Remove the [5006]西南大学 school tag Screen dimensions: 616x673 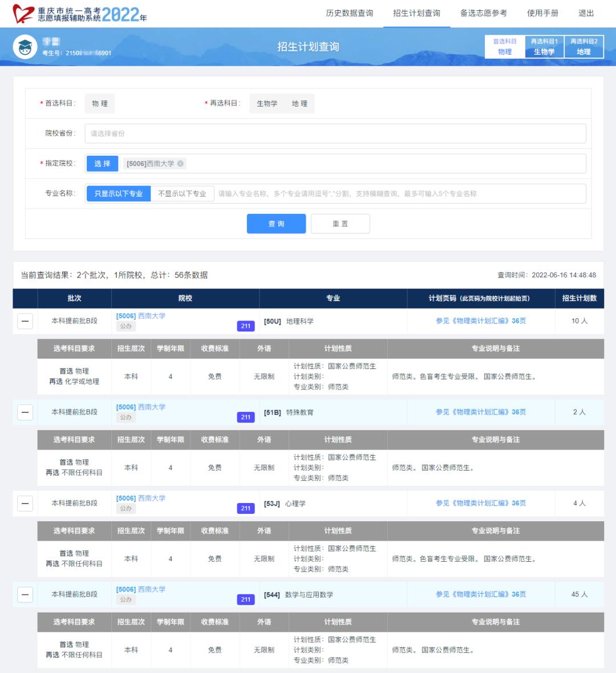click(181, 164)
